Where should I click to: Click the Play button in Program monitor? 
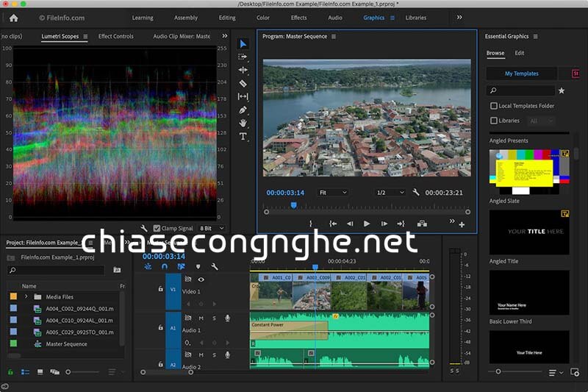(367, 224)
